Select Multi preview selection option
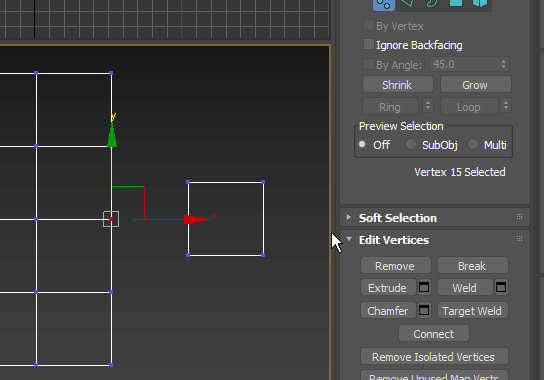 473,144
